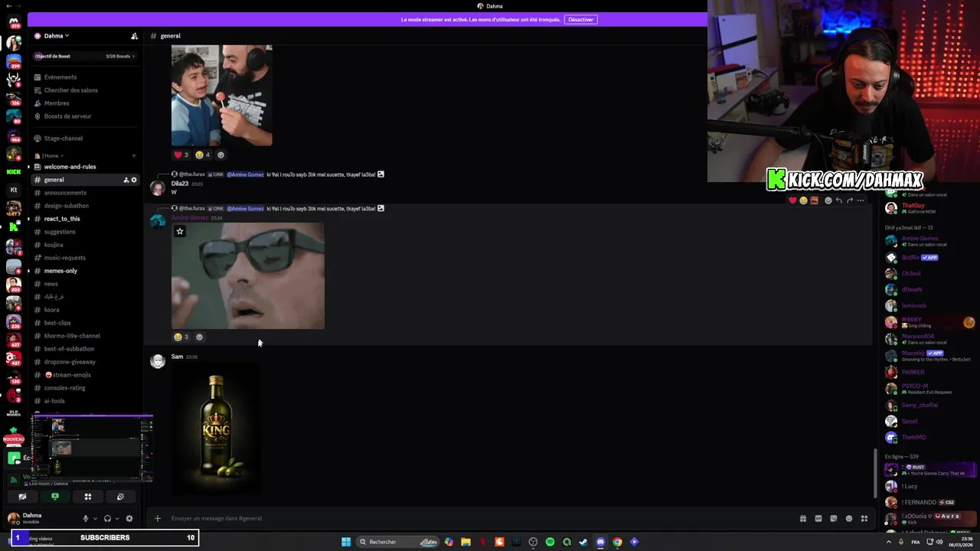This screenshot has height=551, width=980.
Task: React with heart from hover toolbar
Action: [x=792, y=201]
